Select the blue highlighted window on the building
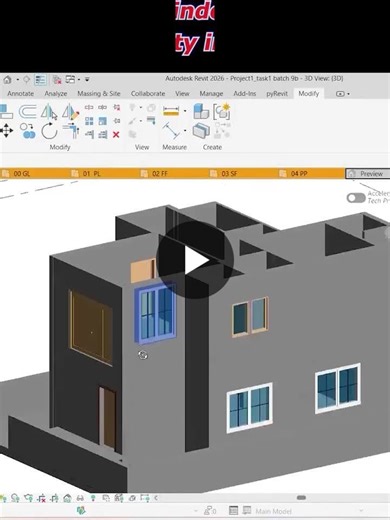390x520 pixels. click(x=155, y=313)
